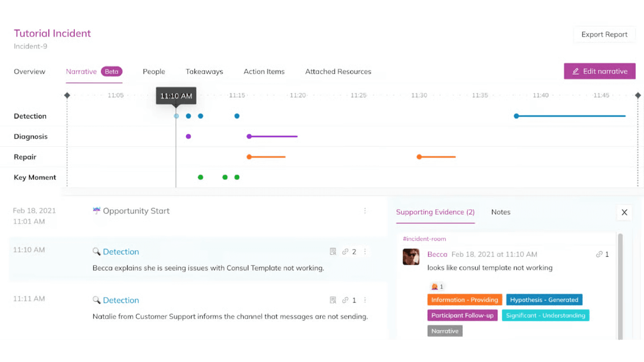The height and width of the screenshot is (362, 644).
Task: Click the Edit narrative button
Action: point(599,71)
